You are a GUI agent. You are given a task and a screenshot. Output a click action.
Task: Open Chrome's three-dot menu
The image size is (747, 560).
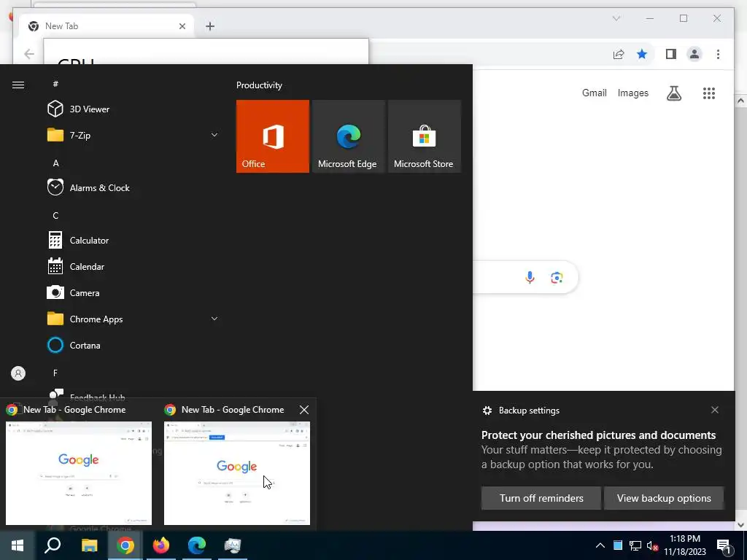click(718, 54)
